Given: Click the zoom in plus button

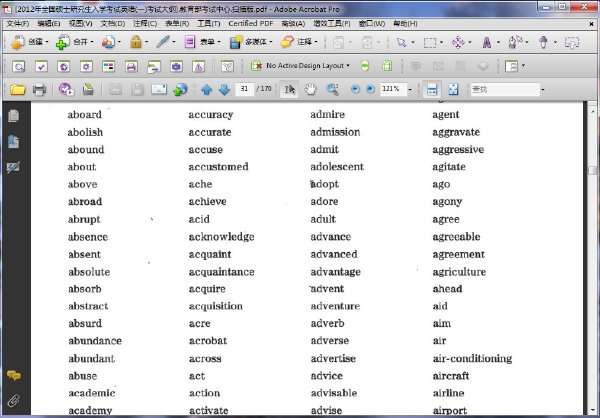Looking at the screenshot, I should point(370,89).
